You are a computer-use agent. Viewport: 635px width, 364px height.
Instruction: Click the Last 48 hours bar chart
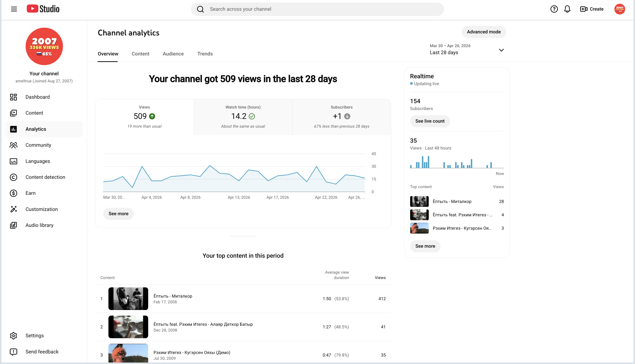[x=457, y=162]
